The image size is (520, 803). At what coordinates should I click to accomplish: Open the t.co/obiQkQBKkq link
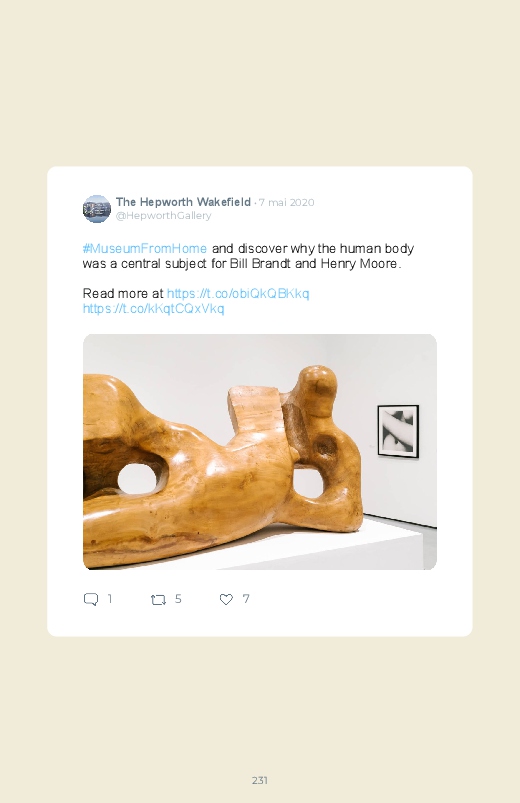pyautogui.click(x=238, y=293)
